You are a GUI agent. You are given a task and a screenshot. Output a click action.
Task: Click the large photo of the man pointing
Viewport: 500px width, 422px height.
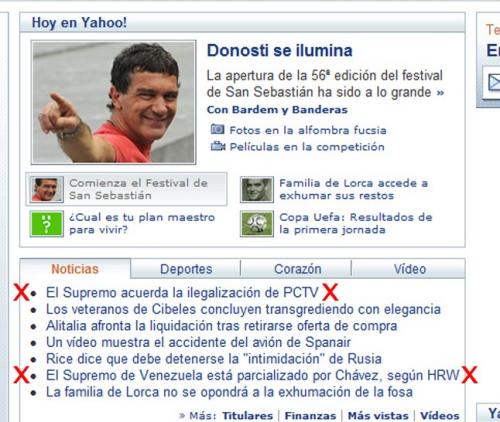[x=113, y=102]
